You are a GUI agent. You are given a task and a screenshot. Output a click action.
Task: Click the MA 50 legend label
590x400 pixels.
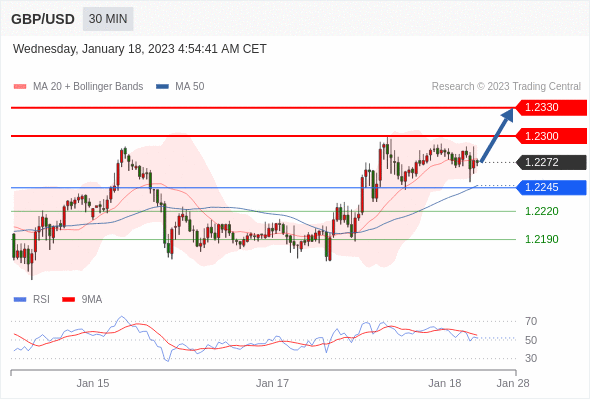(190, 87)
